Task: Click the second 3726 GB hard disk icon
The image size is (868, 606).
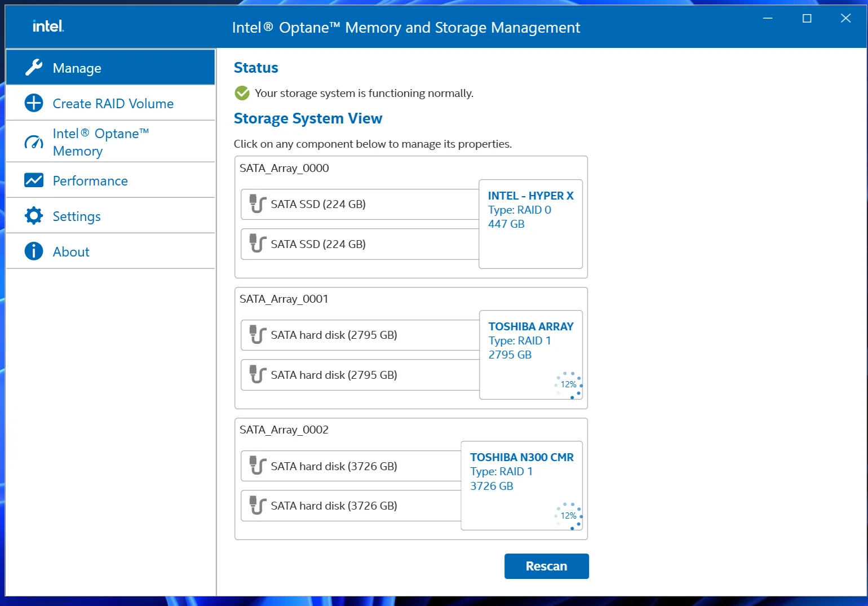Action: point(258,506)
